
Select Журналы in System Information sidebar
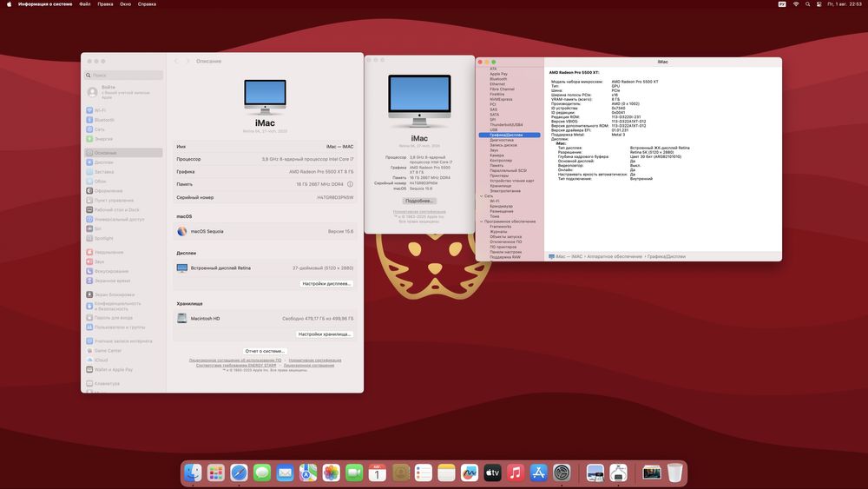coord(498,232)
